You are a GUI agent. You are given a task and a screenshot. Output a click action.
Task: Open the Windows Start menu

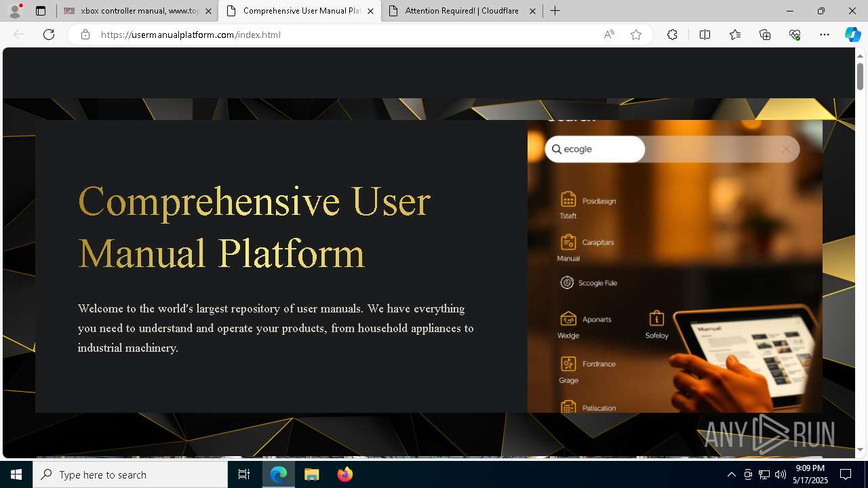tap(16, 474)
